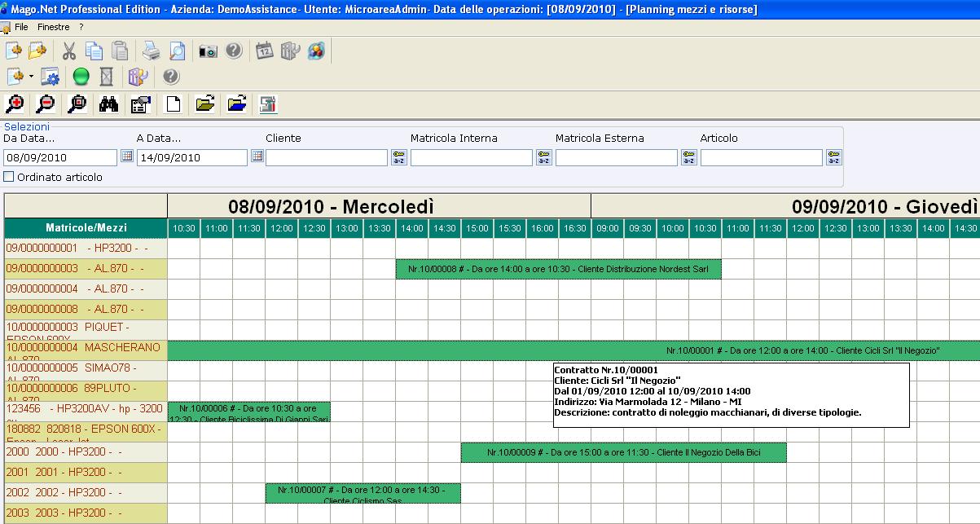
Task: Click the binoculars search icon
Action: coord(108,103)
